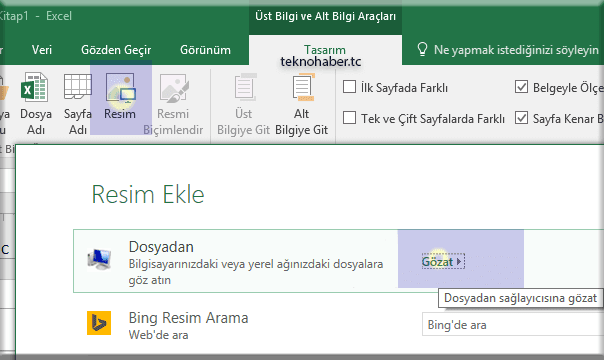This screenshot has width=604, height=360.
Task: Switch to Gözden Geçir tab
Action: [116, 50]
